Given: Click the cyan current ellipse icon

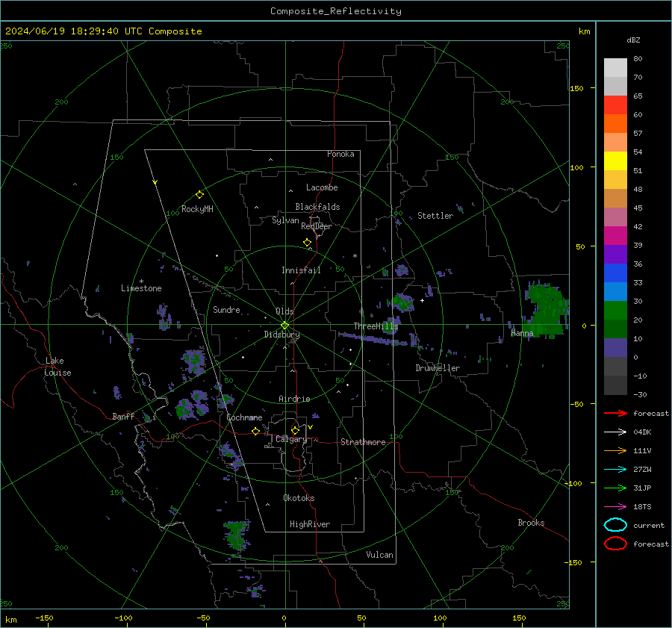Looking at the screenshot, I should 615,525.
